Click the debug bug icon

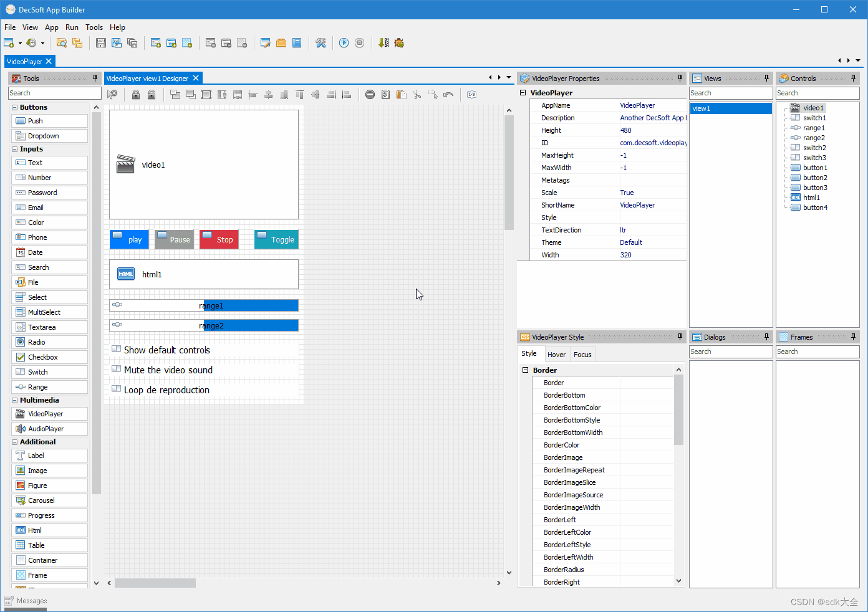click(399, 43)
